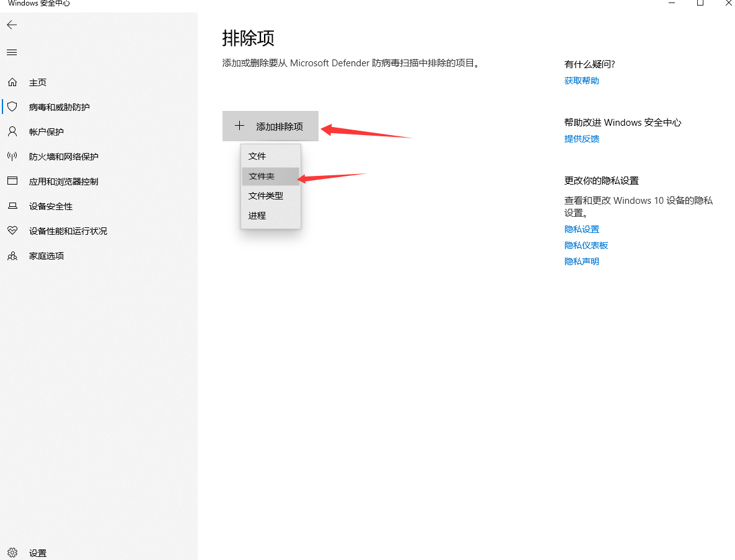The image size is (735, 560).
Task: Select the shield icon for 病毒和威胁防护
Action: (x=12, y=107)
